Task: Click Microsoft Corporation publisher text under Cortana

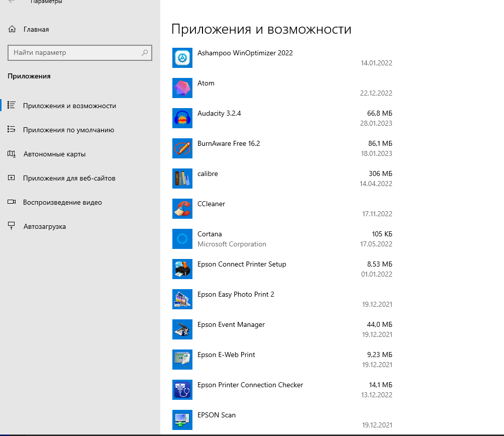Action: tap(232, 244)
